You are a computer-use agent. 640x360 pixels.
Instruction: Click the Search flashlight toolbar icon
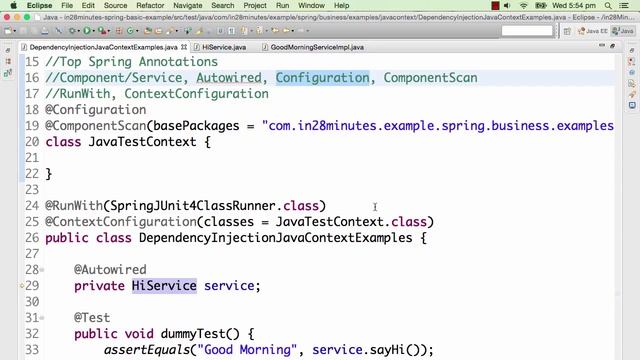tap(170, 31)
